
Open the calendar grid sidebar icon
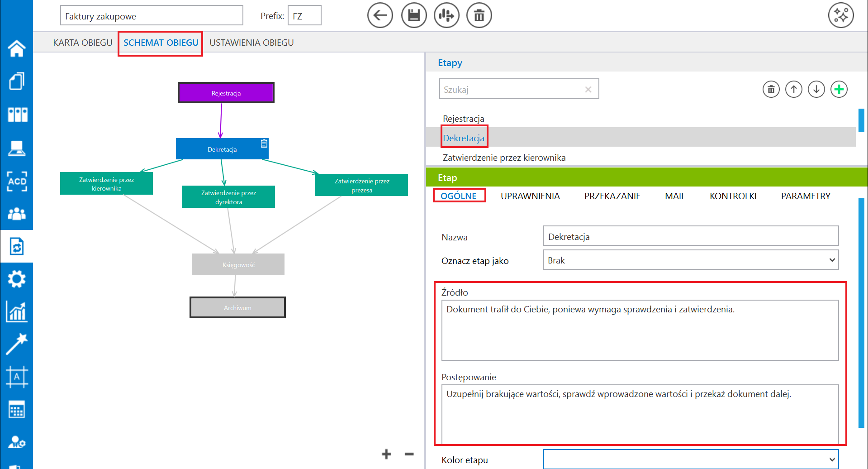click(x=17, y=410)
